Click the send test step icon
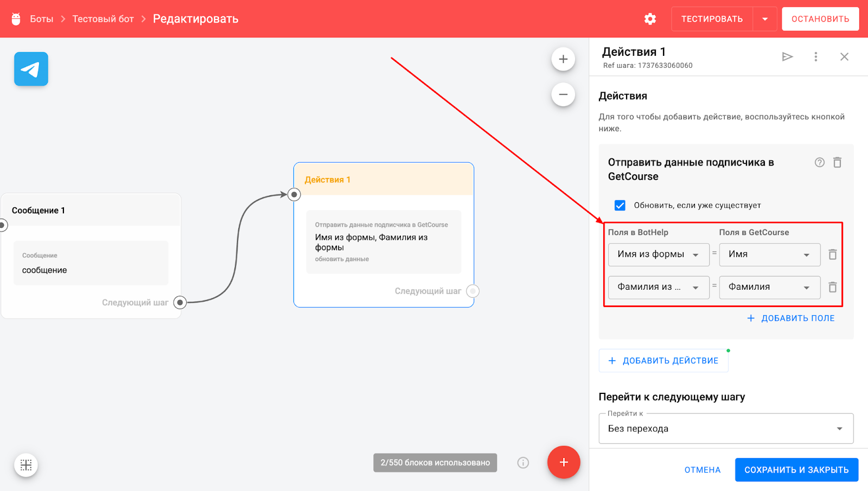Screen dimensions: 868x491 787,57
